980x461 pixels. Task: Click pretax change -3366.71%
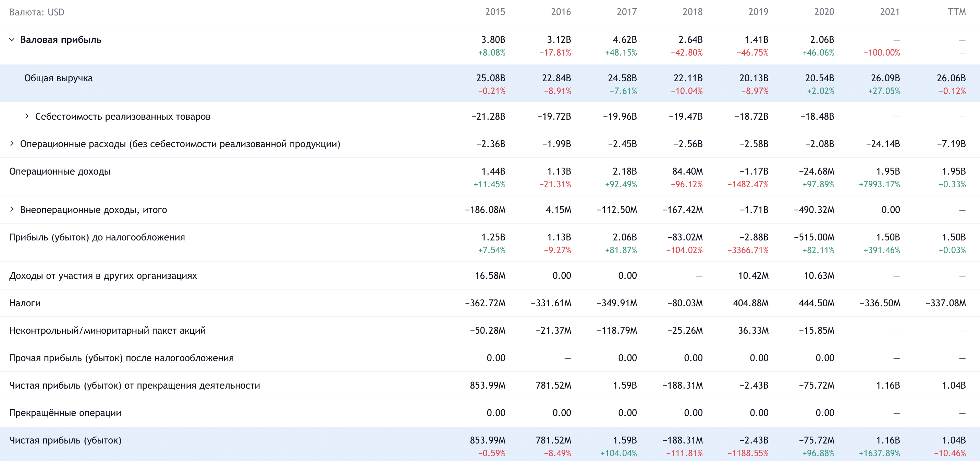748,250
